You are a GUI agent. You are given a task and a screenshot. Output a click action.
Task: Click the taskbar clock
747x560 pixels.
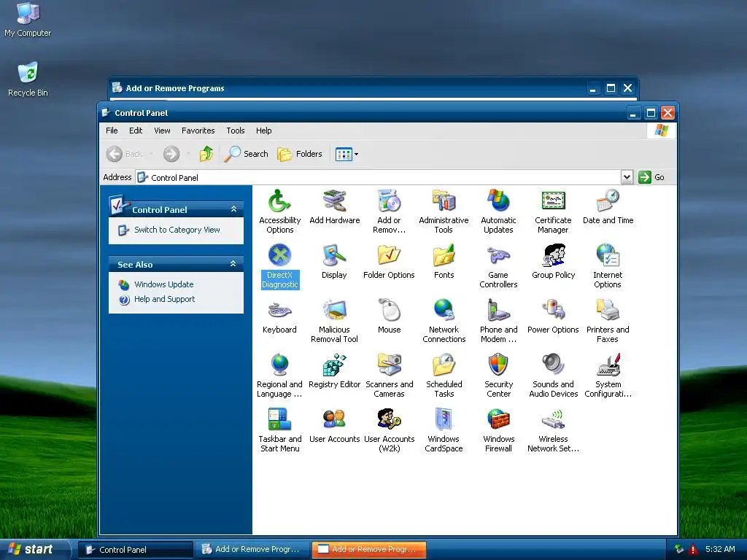(720, 549)
